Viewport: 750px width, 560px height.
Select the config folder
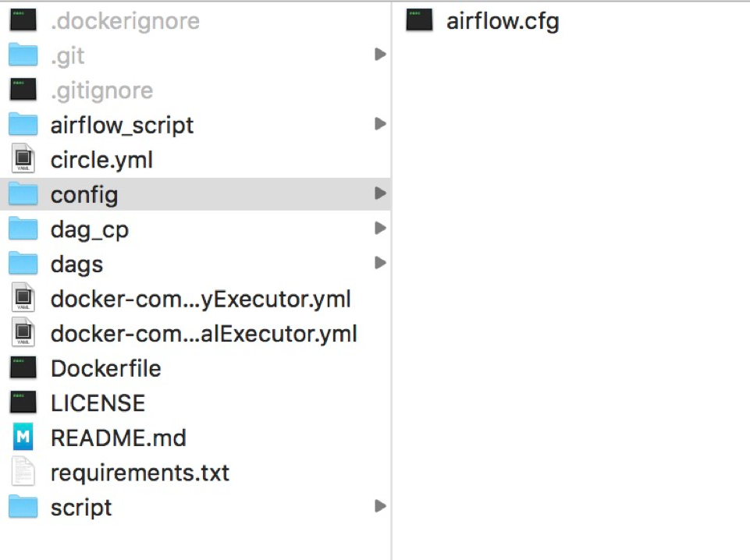[84, 194]
